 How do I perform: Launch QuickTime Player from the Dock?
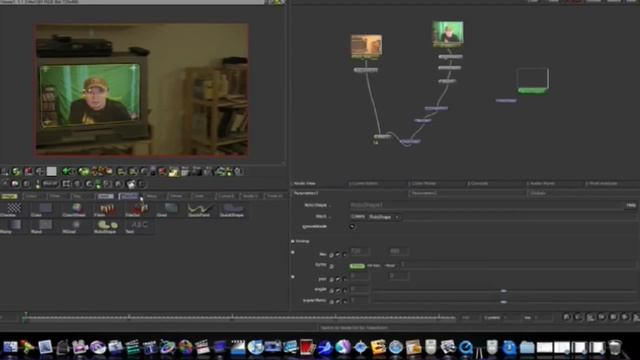(466, 347)
